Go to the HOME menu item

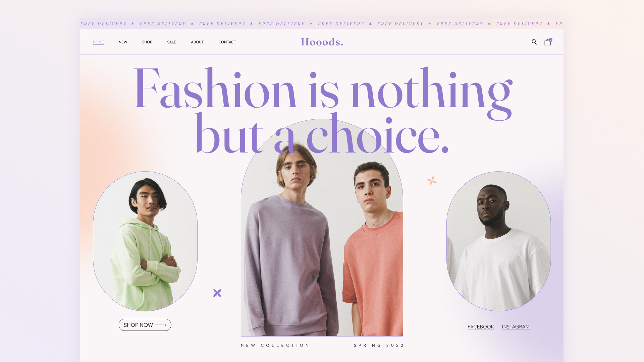[98, 42]
